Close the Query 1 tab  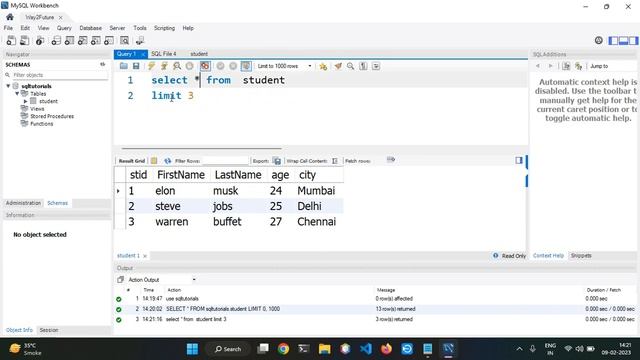click(x=143, y=54)
